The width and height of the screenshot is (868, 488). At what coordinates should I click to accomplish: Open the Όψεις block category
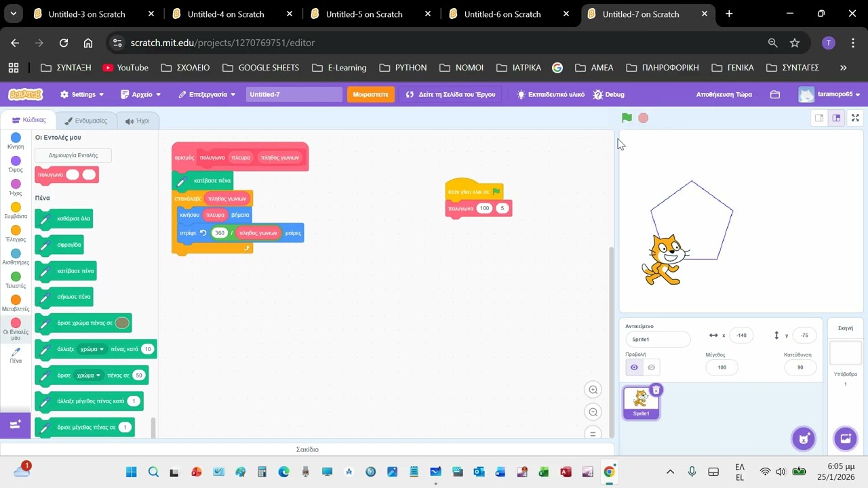click(x=16, y=165)
